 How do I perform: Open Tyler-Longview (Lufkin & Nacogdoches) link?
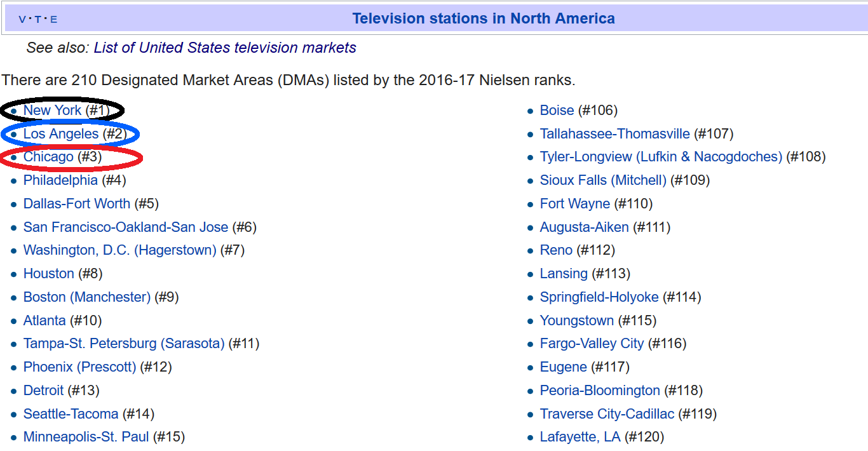[x=661, y=157]
